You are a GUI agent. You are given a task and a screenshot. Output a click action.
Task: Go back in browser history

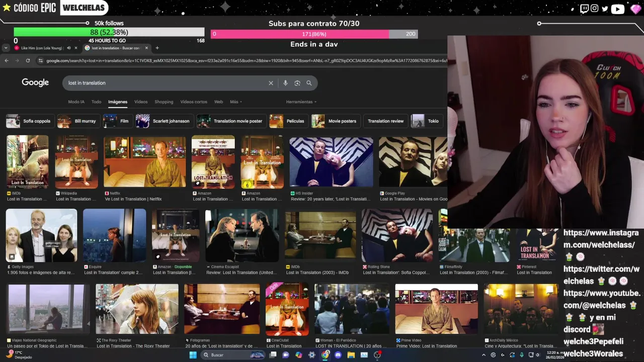click(7, 60)
